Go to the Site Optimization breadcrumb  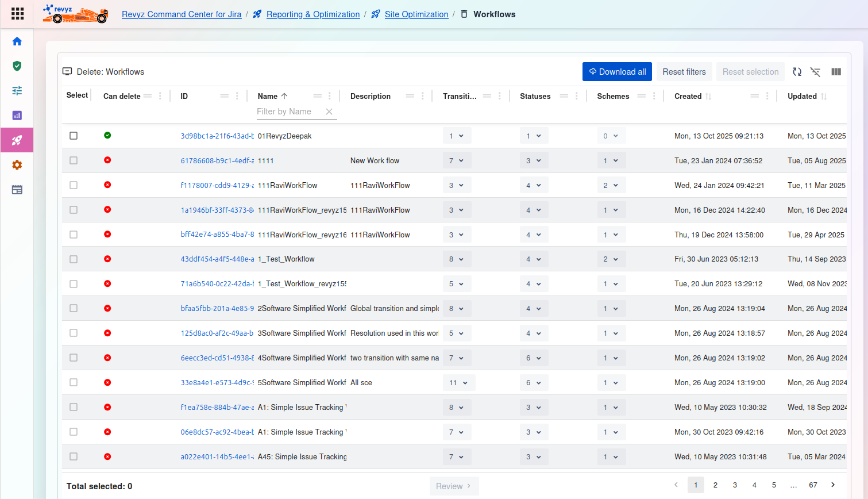coord(416,14)
